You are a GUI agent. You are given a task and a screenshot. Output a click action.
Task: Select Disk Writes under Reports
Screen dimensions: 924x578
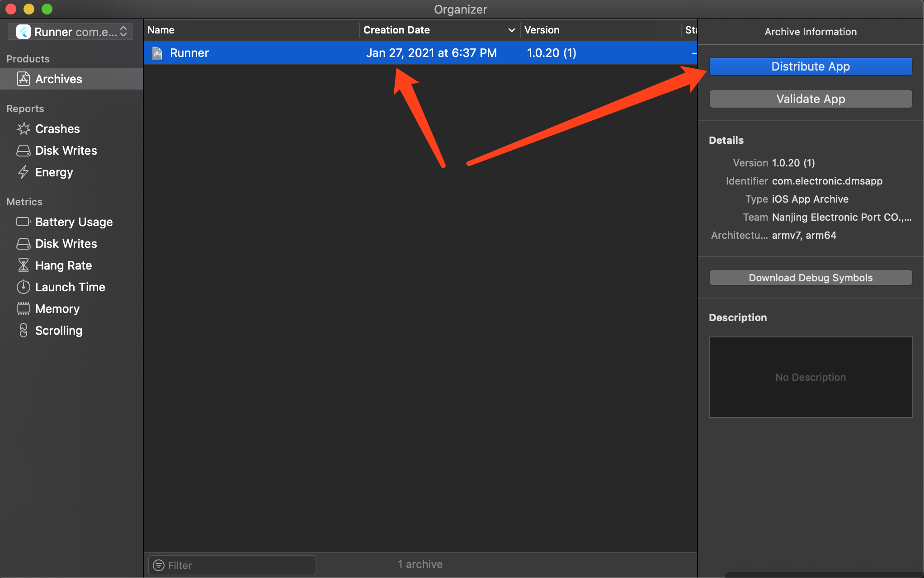pos(66,151)
